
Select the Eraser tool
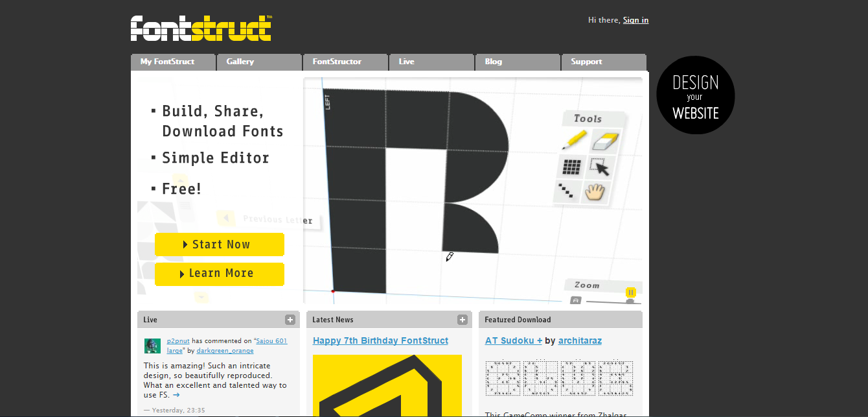point(606,141)
